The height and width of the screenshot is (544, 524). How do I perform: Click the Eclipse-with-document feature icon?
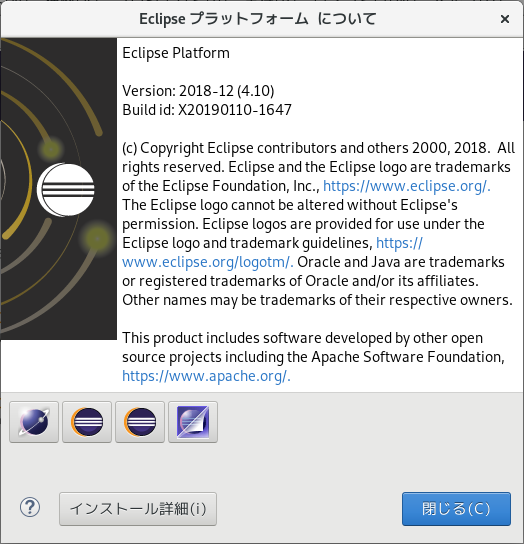193,422
